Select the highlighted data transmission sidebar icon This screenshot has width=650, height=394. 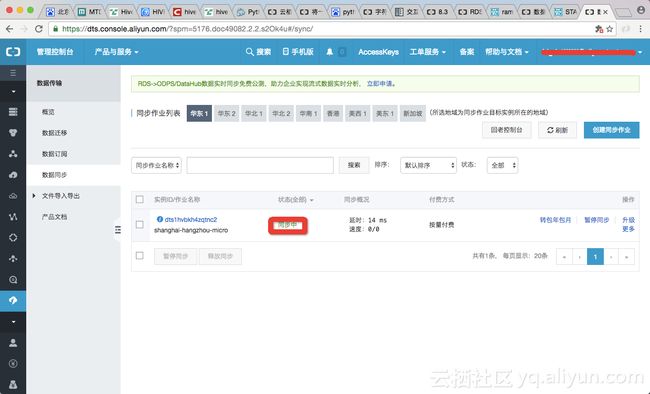13,300
